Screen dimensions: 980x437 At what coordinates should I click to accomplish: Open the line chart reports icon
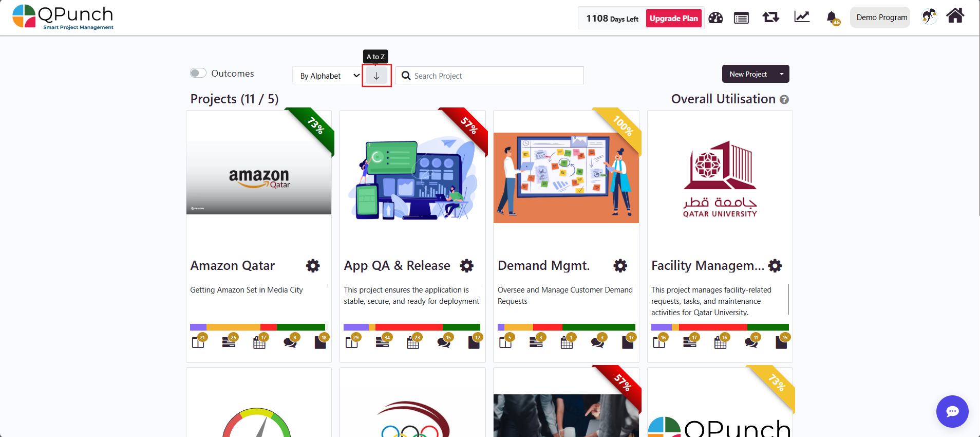click(x=802, y=17)
